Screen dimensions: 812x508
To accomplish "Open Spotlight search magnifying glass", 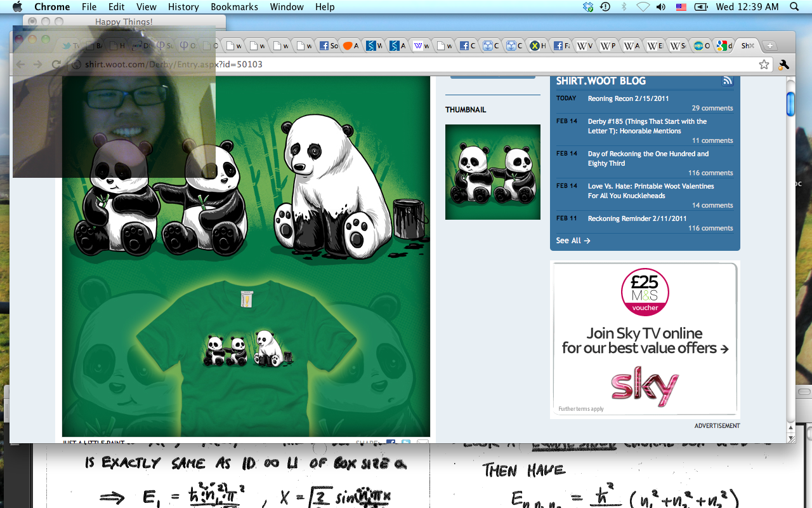I will pyautogui.click(x=794, y=7).
